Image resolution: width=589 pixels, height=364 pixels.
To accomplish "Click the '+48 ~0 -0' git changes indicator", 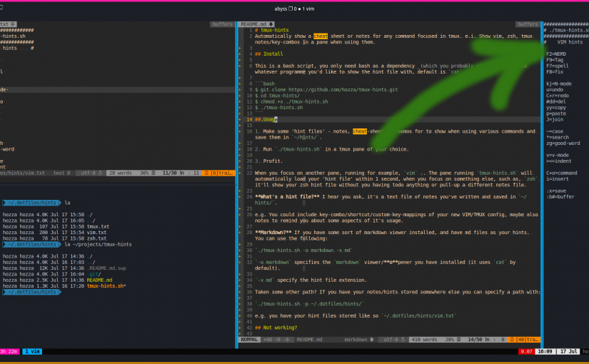I will coord(276,340).
